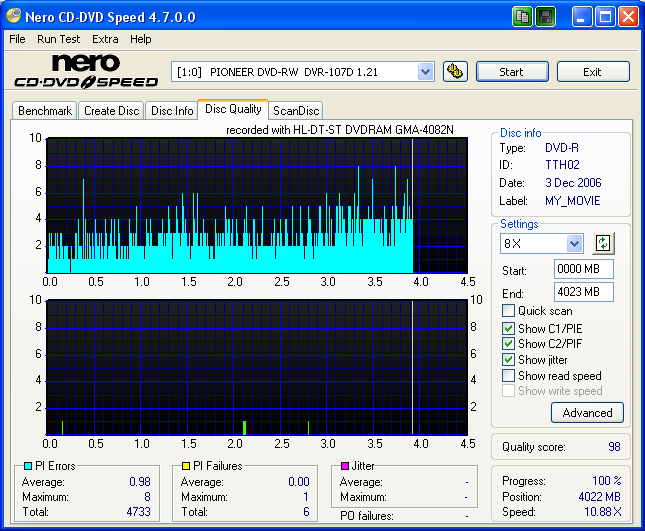
Task: Open the Advanced settings button
Action: 587,413
